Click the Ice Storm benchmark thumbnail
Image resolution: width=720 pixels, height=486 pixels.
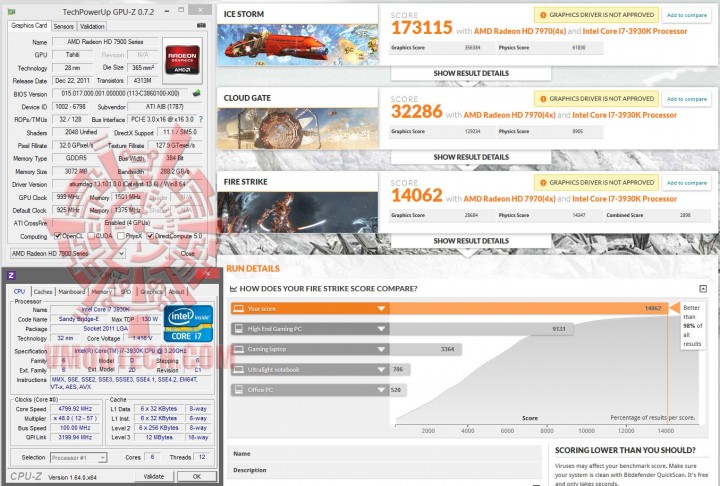click(x=298, y=44)
